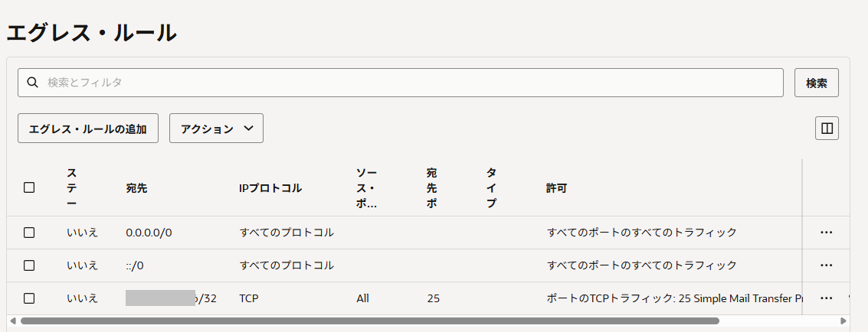Check the ::/0 egress rule checkbox

[x=29, y=265]
